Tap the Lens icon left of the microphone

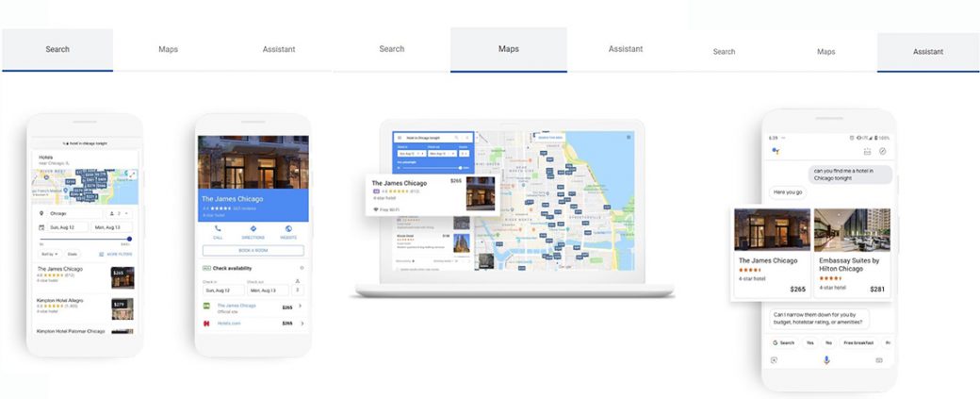774,360
